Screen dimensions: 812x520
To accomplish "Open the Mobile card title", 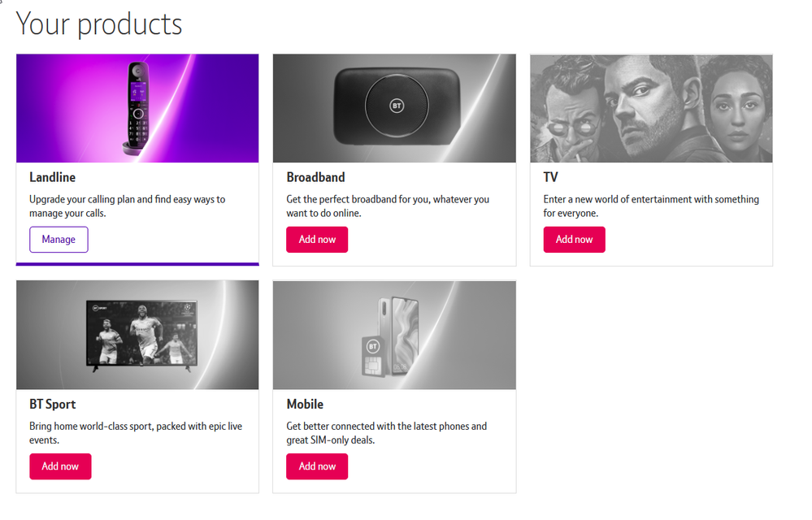I will (305, 404).
